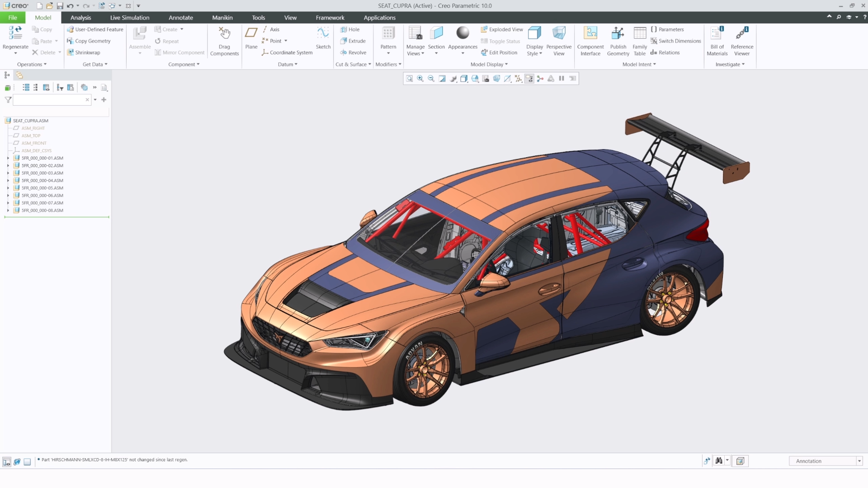Image resolution: width=868 pixels, height=488 pixels.
Task: Click the Shrinkwrap tool
Action: tap(84, 53)
